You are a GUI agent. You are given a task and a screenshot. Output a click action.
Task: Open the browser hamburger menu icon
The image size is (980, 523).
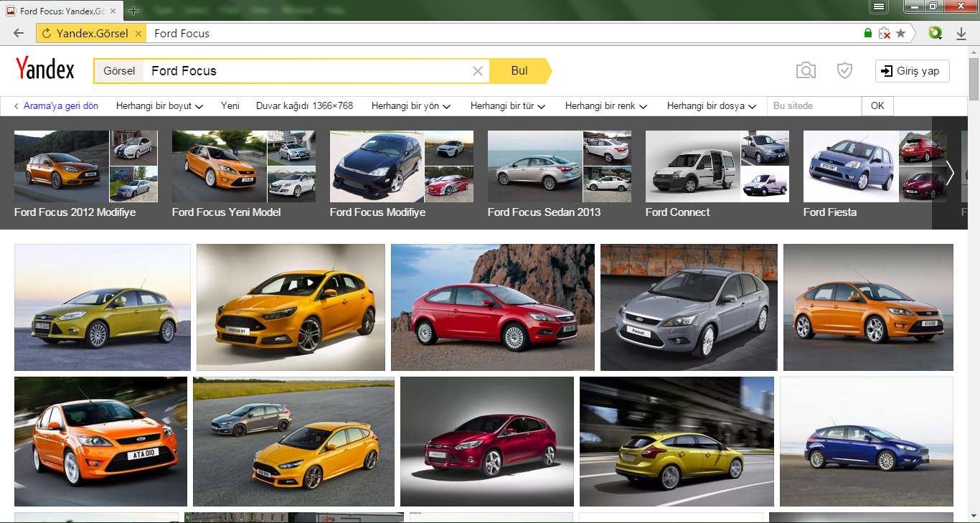879,7
